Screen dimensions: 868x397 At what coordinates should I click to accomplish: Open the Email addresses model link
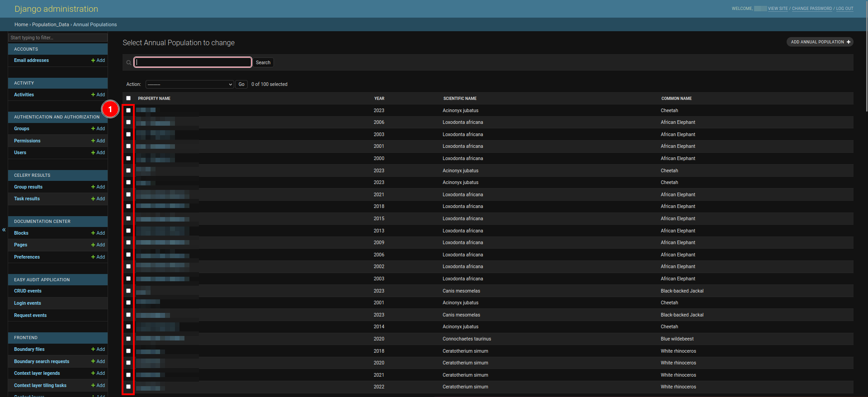[31, 61]
